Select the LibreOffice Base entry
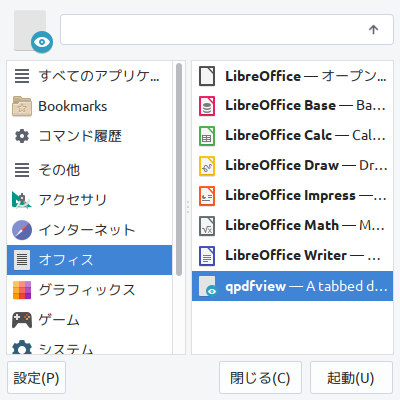Viewport: 400px width, 400px height. coord(292,106)
